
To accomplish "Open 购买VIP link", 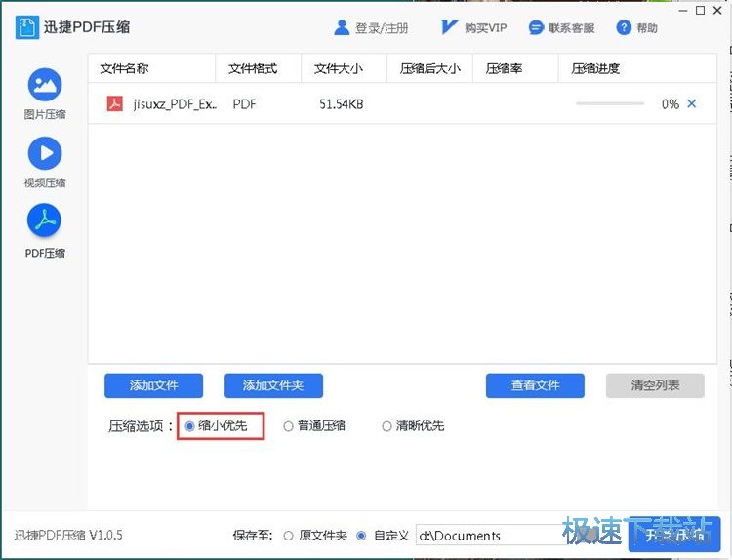I will click(x=485, y=28).
